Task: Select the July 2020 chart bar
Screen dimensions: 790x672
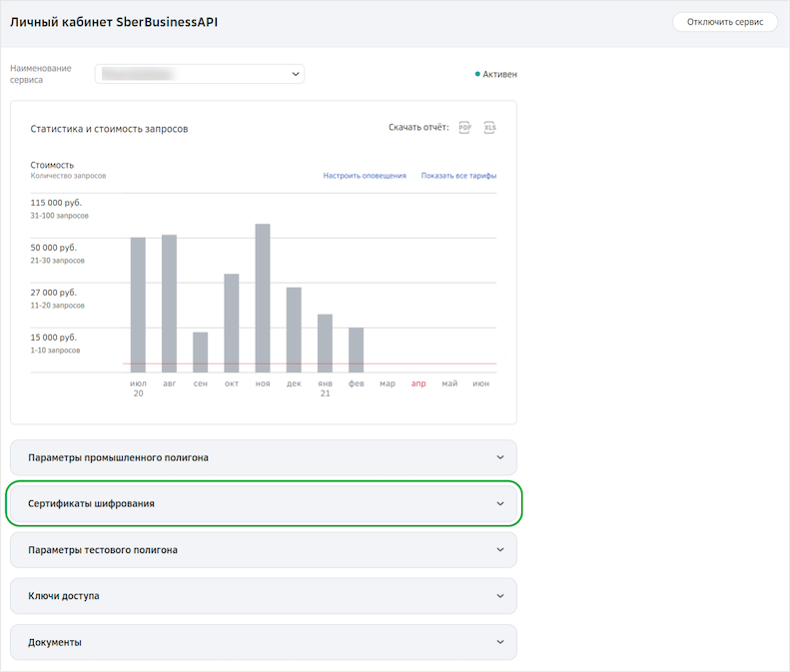Action: (x=138, y=305)
